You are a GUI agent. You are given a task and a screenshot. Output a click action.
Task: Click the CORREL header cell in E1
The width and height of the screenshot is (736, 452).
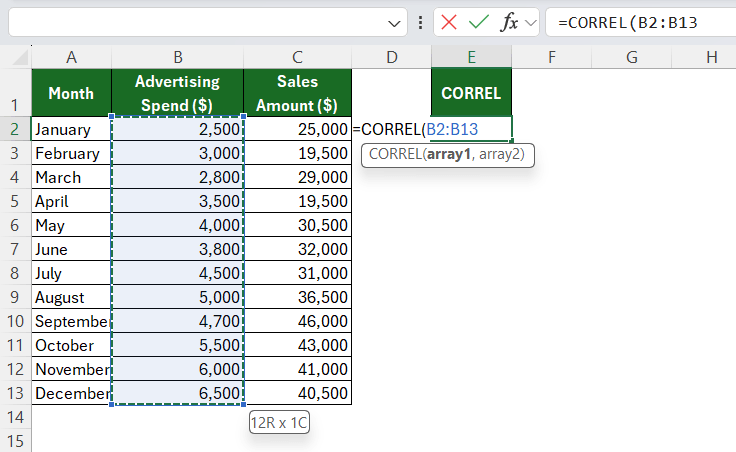471,92
